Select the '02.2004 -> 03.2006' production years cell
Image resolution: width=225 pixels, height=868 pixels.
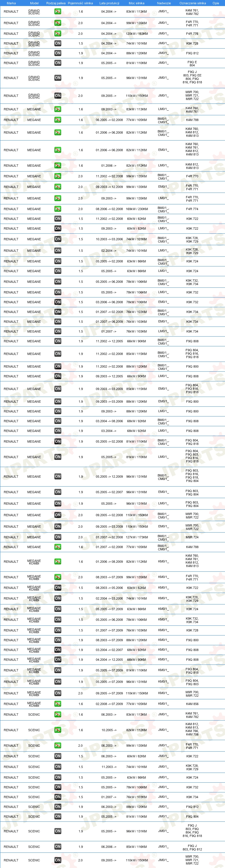coord(109,598)
